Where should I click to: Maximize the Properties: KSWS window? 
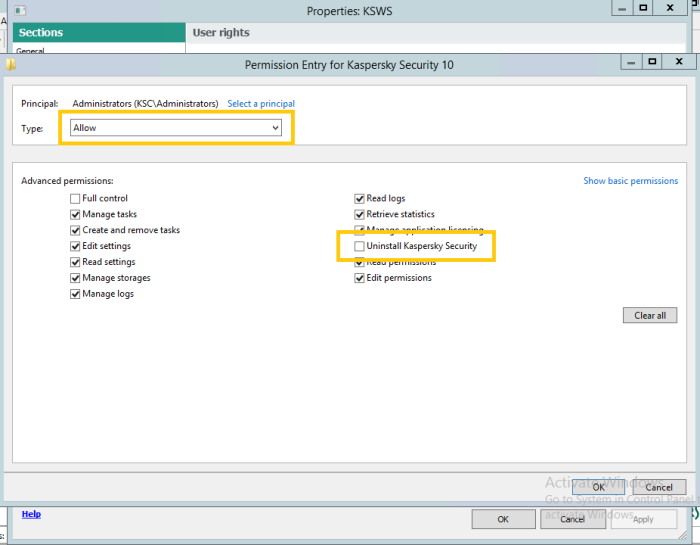pos(643,8)
